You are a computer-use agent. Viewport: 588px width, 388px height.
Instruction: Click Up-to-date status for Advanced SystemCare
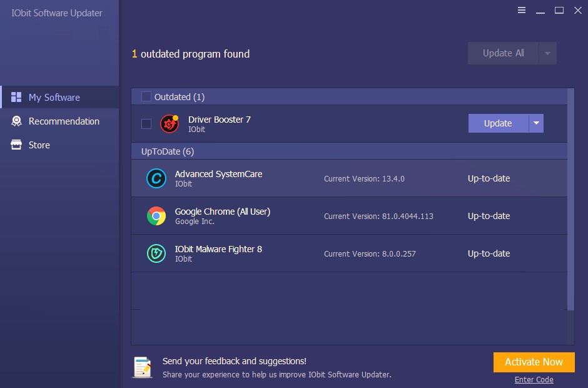pyautogui.click(x=489, y=178)
